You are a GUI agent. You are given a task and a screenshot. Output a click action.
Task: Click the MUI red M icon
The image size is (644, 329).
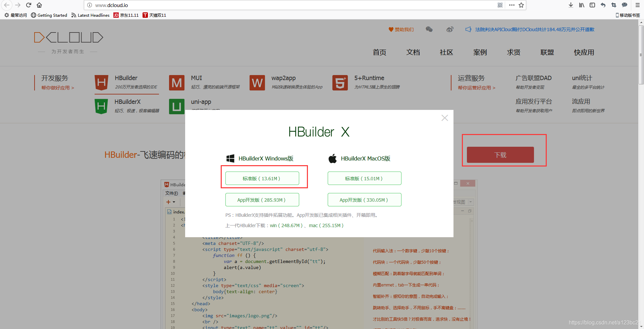pyautogui.click(x=177, y=82)
